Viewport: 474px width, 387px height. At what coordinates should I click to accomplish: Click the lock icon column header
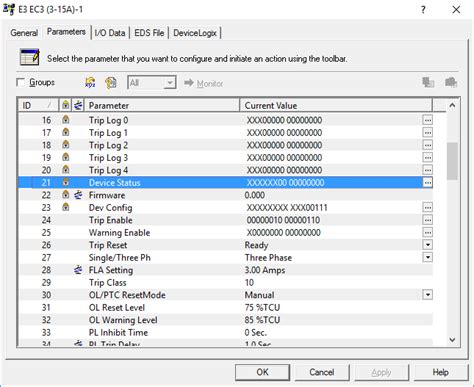(66, 105)
